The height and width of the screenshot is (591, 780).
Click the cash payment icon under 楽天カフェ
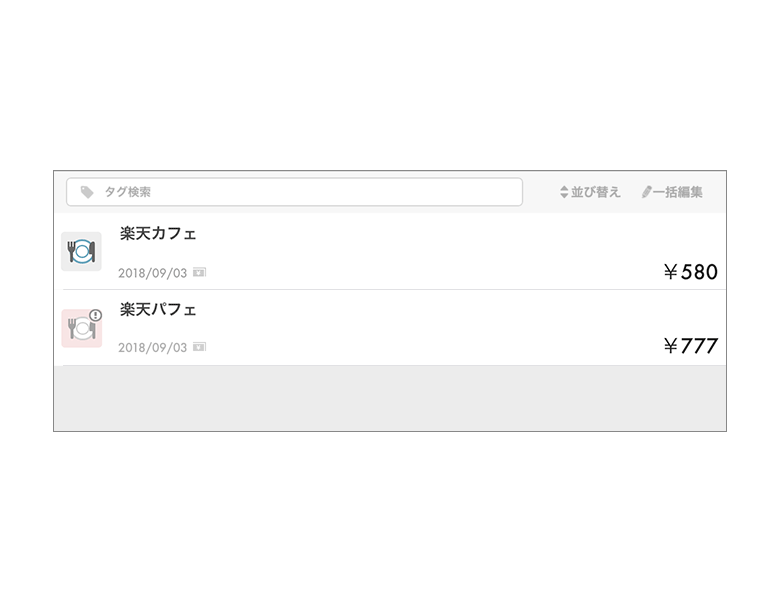200,272
